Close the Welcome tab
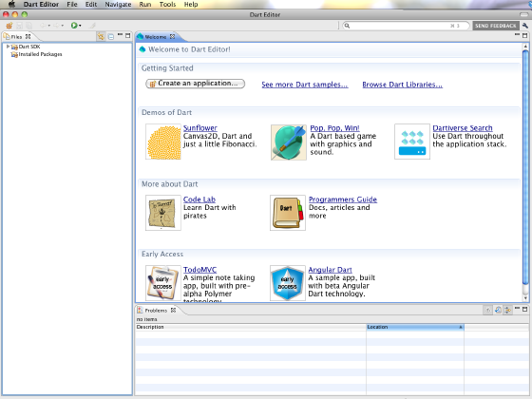This screenshot has width=532, height=399. 172,36
